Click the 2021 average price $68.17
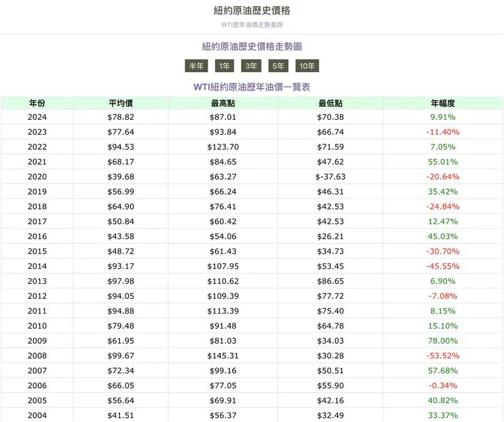The image size is (504, 422). tap(121, 162)
